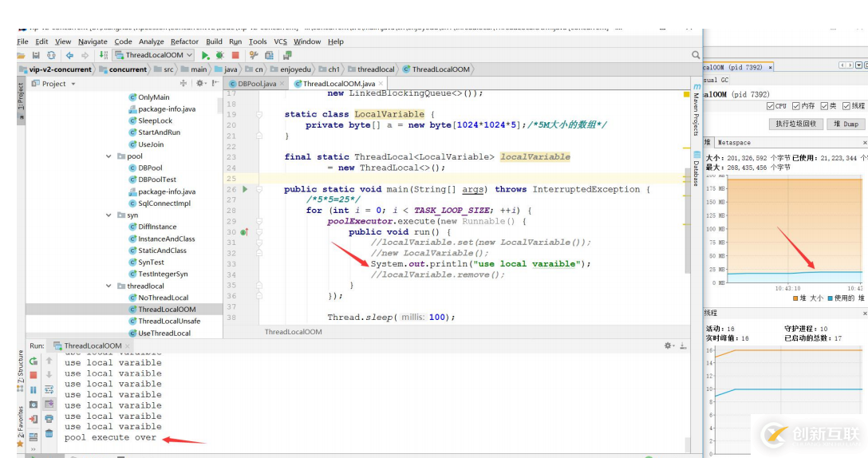Image resolution: width=868 pixels, height=458 pixels.
Task: Click the "pool execute over" console line
Action: click(110, 437)
